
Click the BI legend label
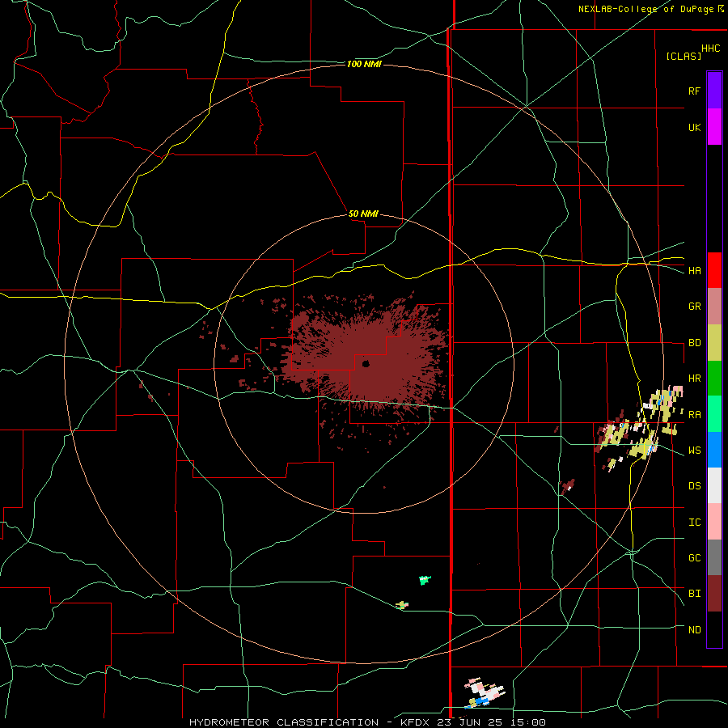(x=694, y=594)
